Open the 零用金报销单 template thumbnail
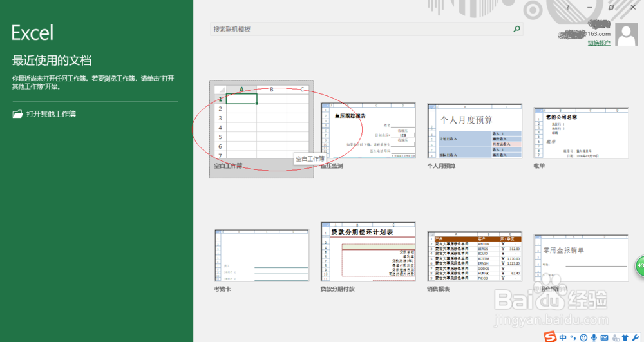The image size is (644, 342). pos(581,258)
